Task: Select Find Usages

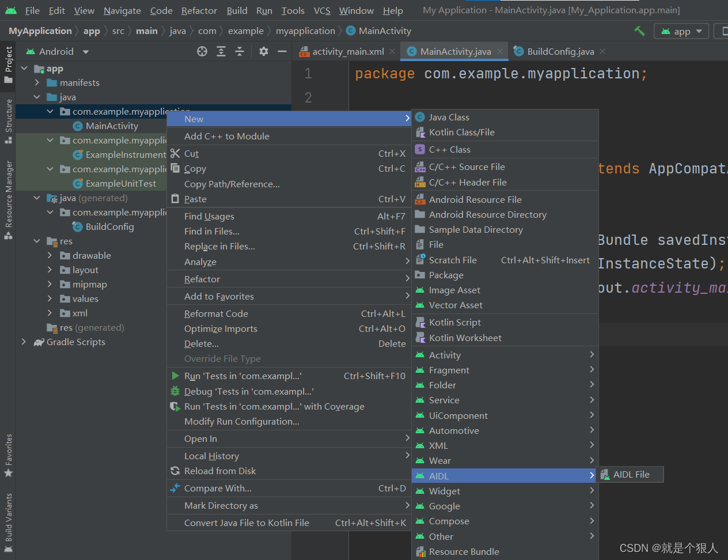Action: [x=289, y=216]
